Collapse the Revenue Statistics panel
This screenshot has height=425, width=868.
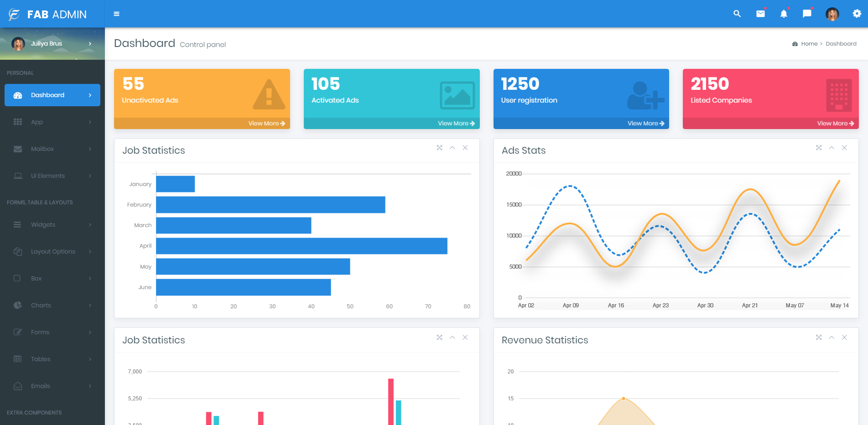click(832, 337)
